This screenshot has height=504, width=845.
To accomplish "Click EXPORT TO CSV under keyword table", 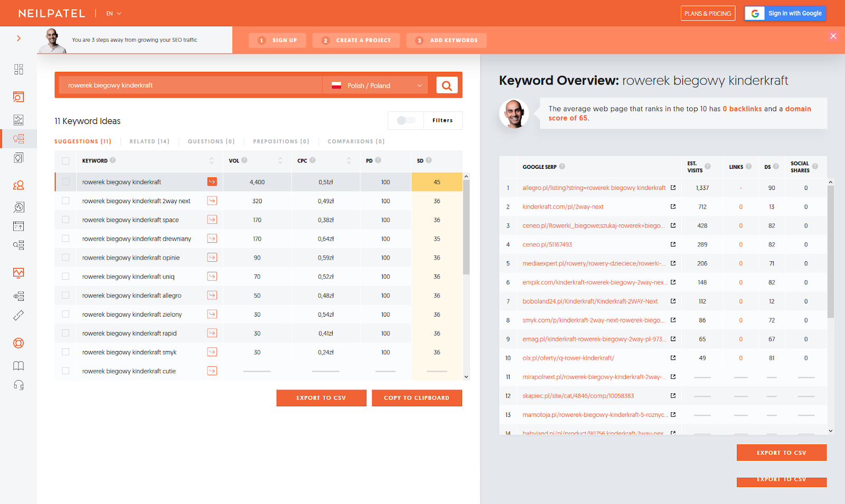I will click(x=321, y=398).
